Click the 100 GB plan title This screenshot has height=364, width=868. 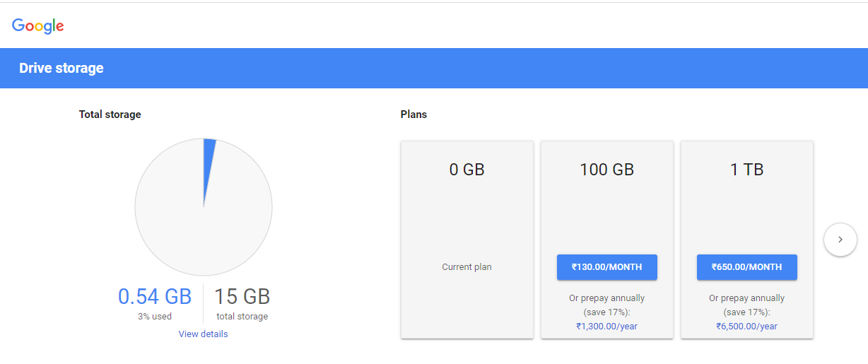[606, 170]
